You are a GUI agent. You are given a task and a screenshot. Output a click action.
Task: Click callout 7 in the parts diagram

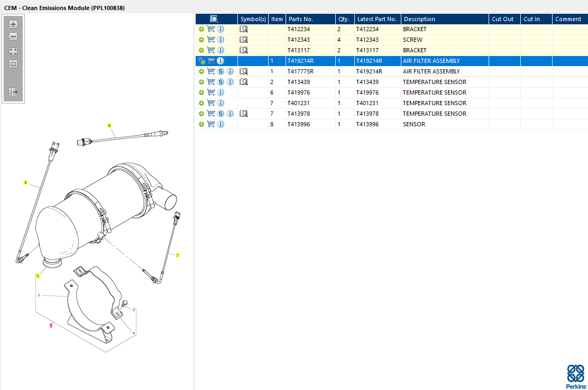[178, 255]
